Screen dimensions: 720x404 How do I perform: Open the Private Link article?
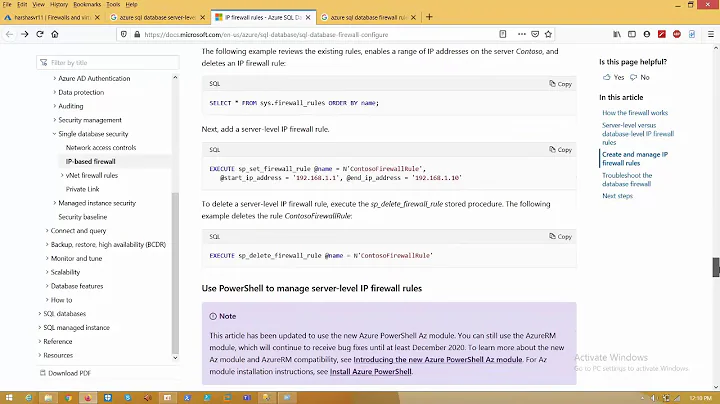pyautogui.click(x=82, y=189)
